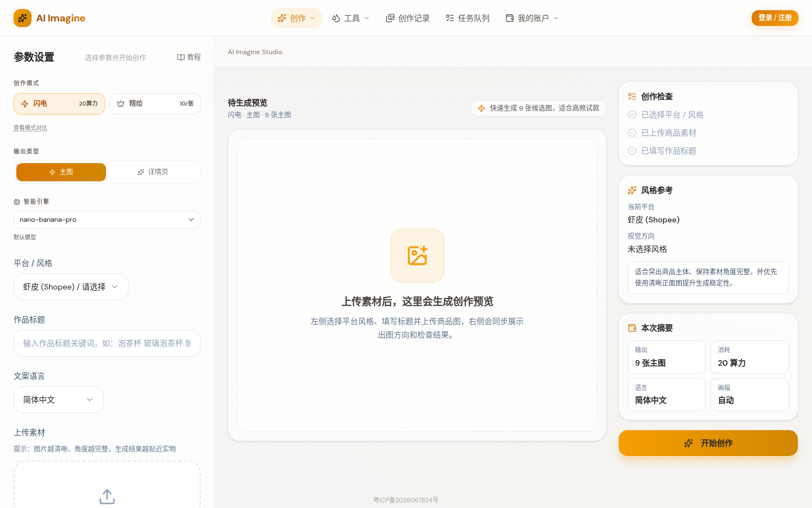The height and width of the screenshot is (508, 812).
Task: Click the chevron in 简体中文 selector
Action: (90, 400)
